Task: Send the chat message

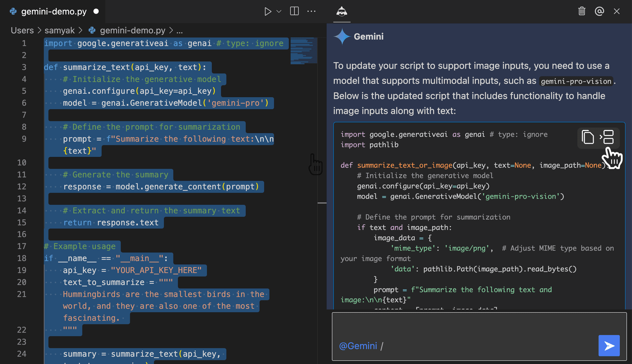Action: 609,346
